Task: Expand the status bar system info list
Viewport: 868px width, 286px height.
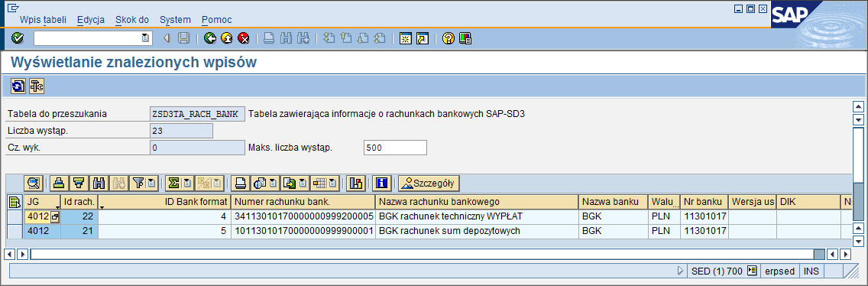Action: click(x=751, y=271)
